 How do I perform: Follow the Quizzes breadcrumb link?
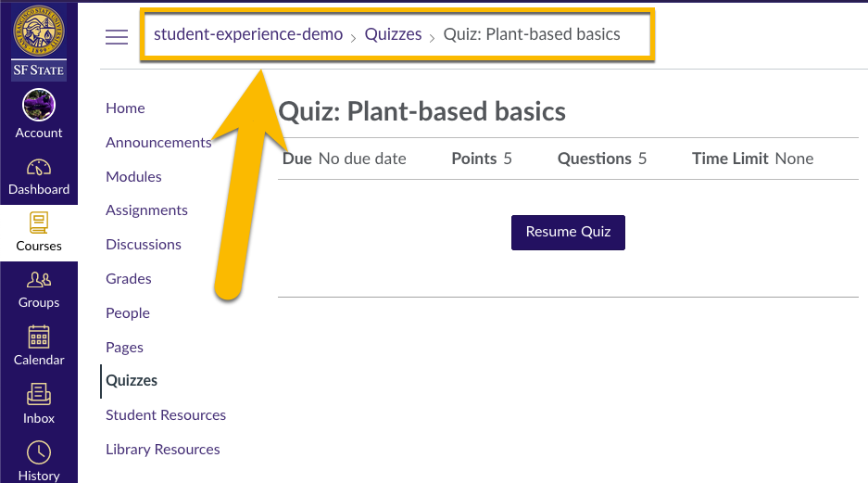[393, 34]
